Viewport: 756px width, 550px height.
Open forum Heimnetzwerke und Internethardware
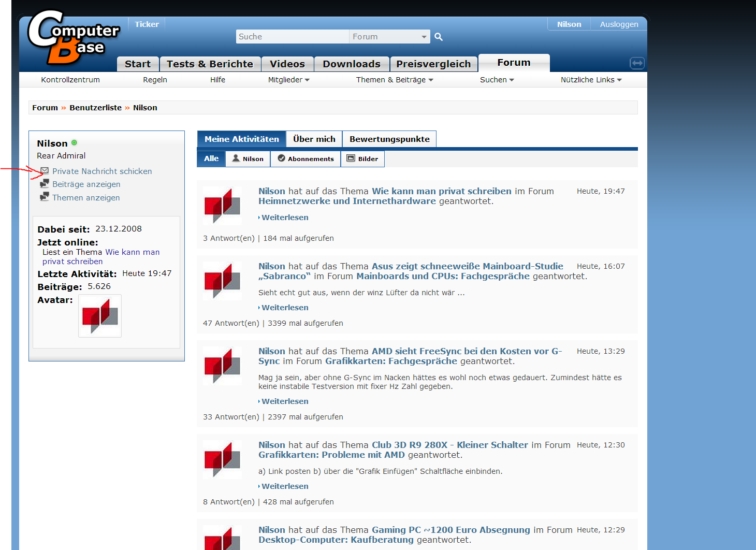coord(347,201)
